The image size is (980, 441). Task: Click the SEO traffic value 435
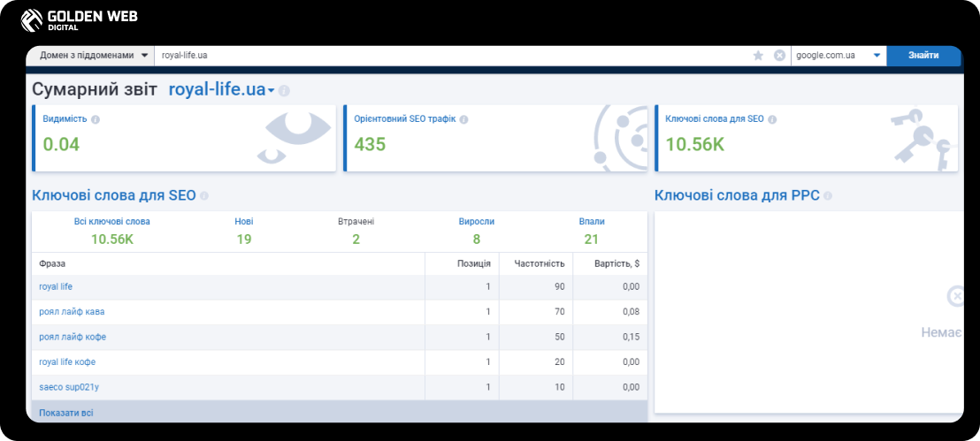click(x=370, y=144)
